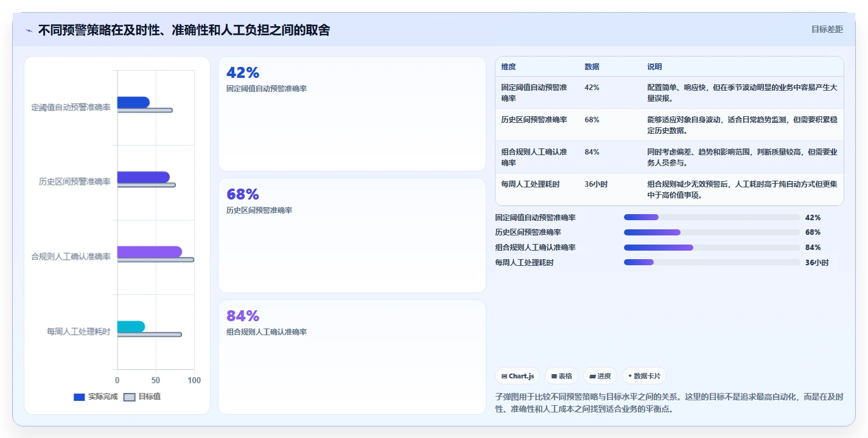
Task: Click the 维度 table column header
Action: click(509, 67)
